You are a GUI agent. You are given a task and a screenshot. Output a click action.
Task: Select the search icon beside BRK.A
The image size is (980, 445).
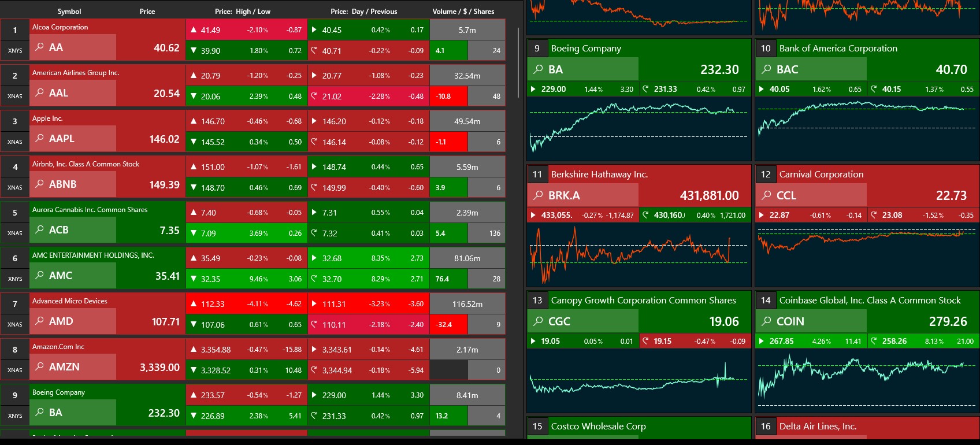coord(538,195)
